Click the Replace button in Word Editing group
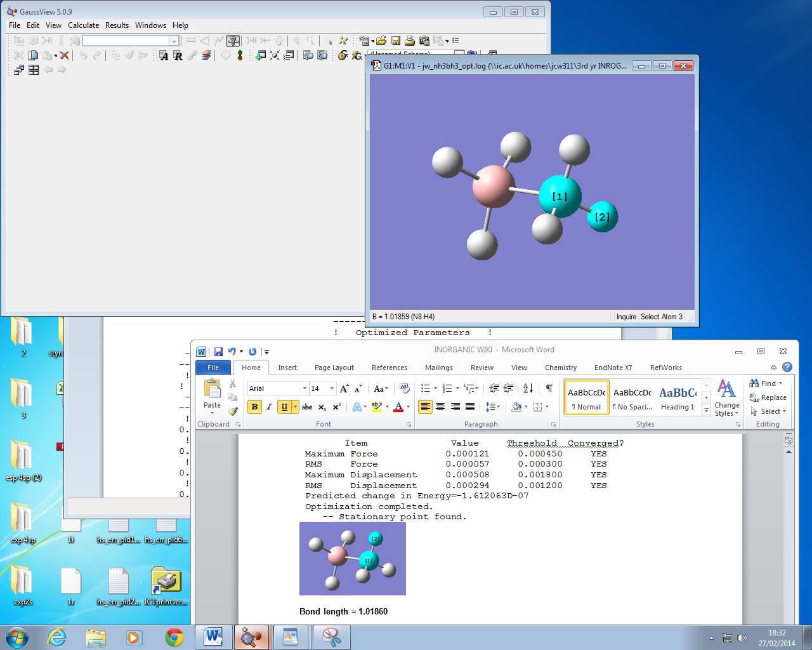Screen dimensions: 812x650 coord(768,397)
